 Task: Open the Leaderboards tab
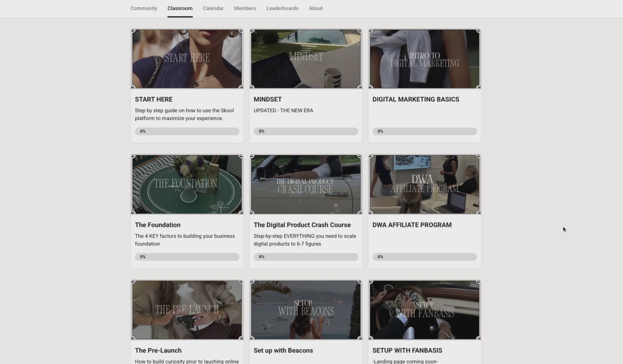282,8
